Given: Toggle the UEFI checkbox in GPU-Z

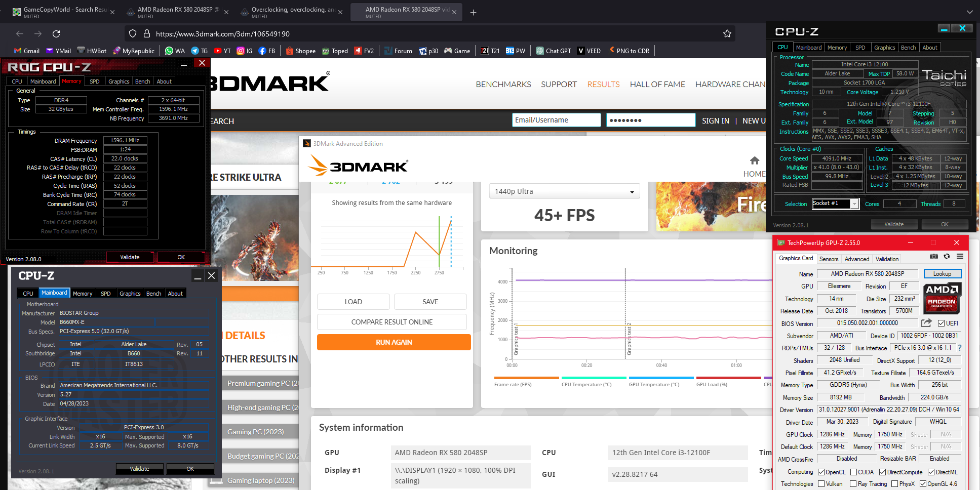Looking at the screenshot, I should click(941, 323).
